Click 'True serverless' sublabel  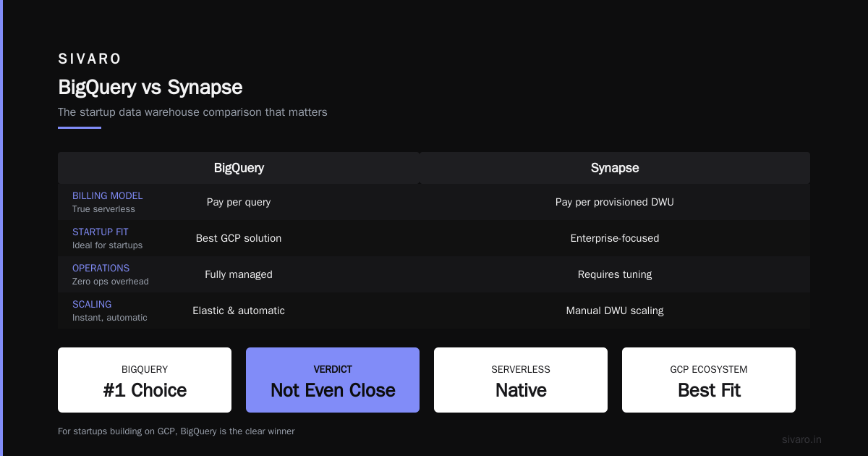pos(103,209)
